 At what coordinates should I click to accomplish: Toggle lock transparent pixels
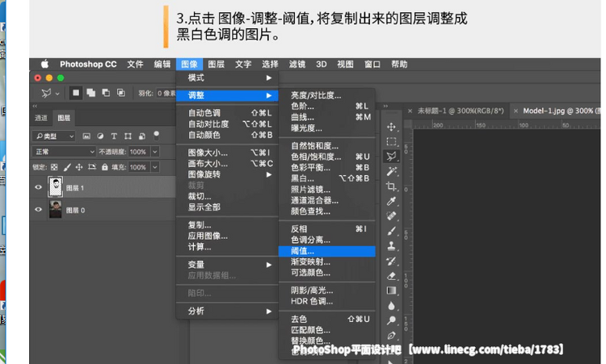pyautogui.click(x=54, y=167)
